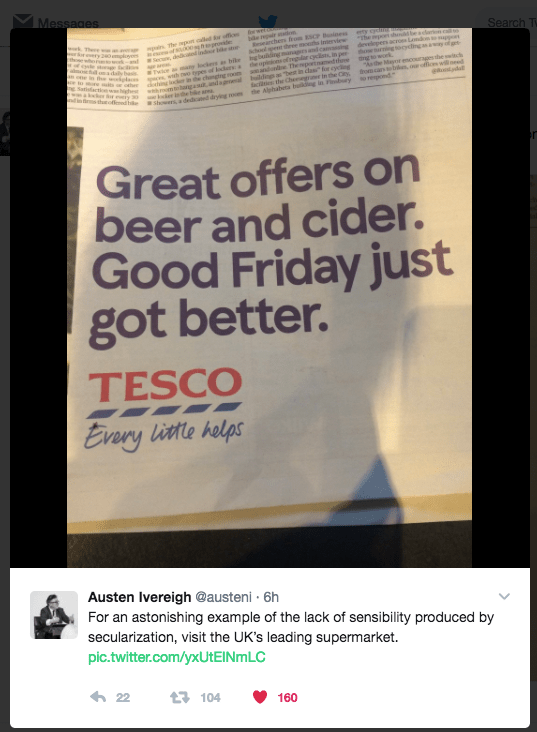
Task: Toggle the red heart like
Action: (x=260, y=697)
